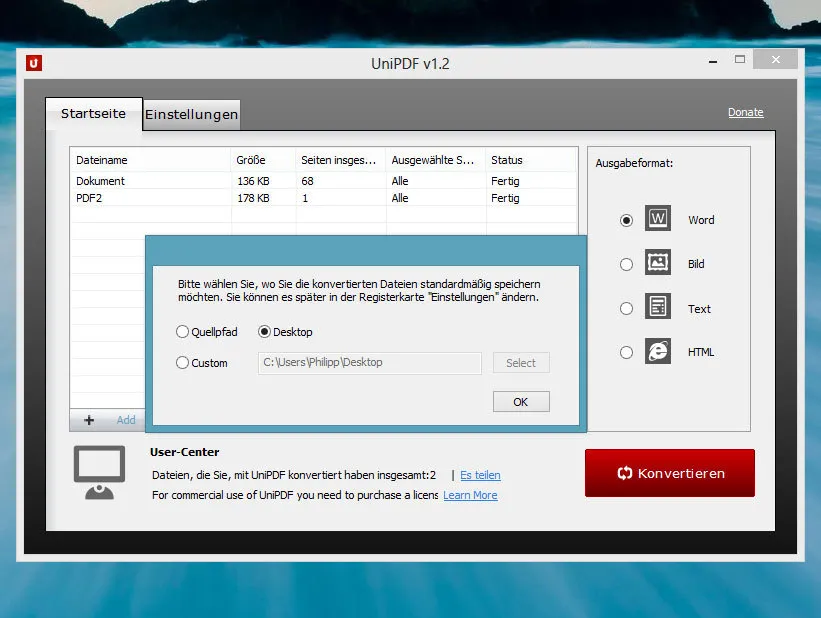Click the Text format icon
The height and width of the screenshot is (618, 821).
(658, 308)
